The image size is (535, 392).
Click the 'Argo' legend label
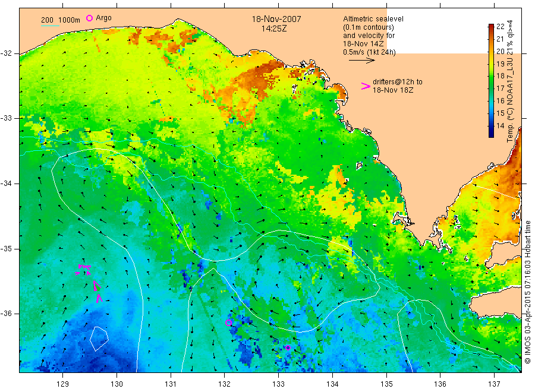(103, 18)
